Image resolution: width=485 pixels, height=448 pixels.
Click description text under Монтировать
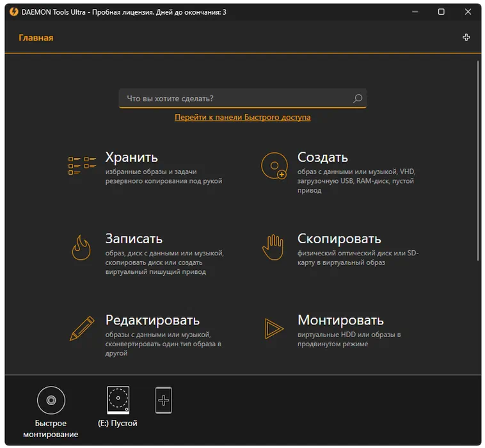click(x=349, y=339)
